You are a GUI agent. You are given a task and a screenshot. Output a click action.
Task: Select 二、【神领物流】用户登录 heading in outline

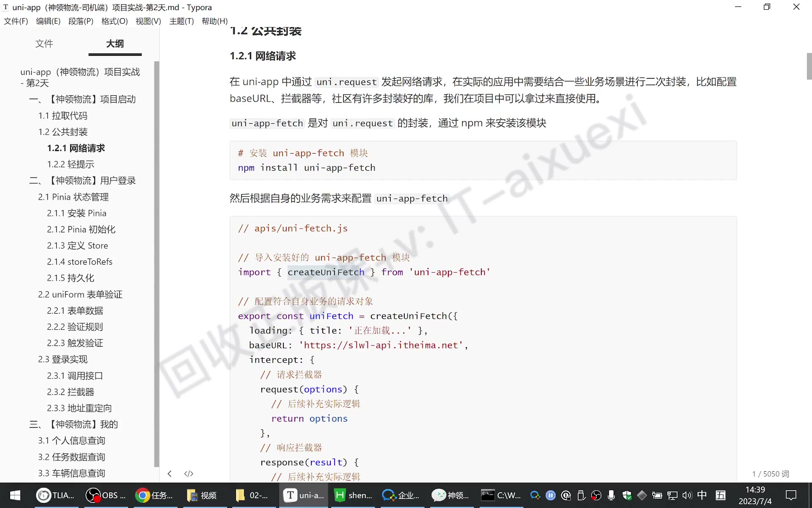[82, 181]
